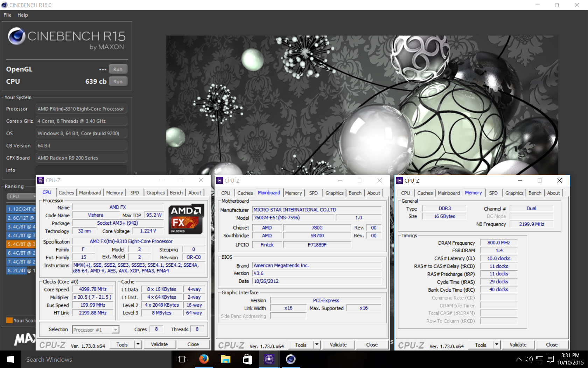Open Bench tab in Mainboard CPU-Z window
This screenshot has height=368, width=588.
click(355, 193)
